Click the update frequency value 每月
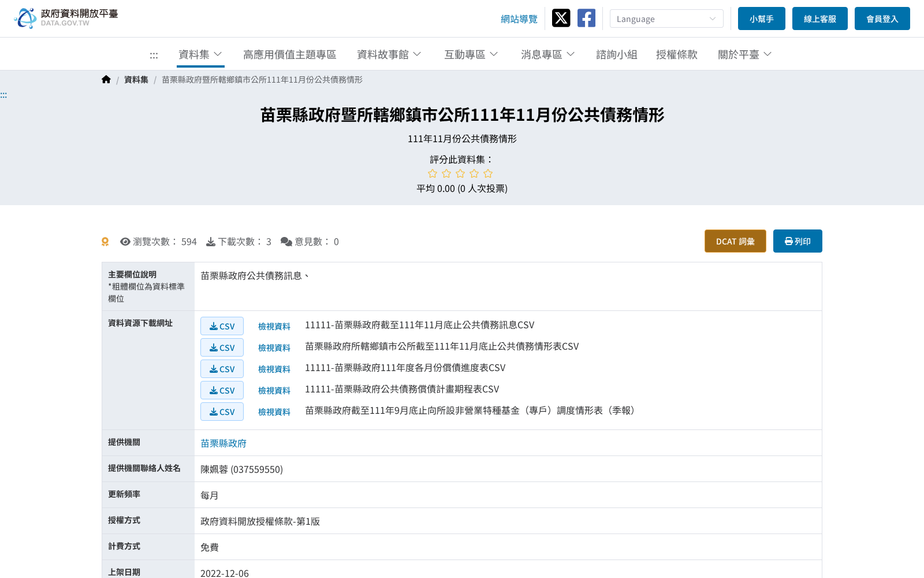The width and height of the screenshot is (924, 578). click(x=210, y=495)
